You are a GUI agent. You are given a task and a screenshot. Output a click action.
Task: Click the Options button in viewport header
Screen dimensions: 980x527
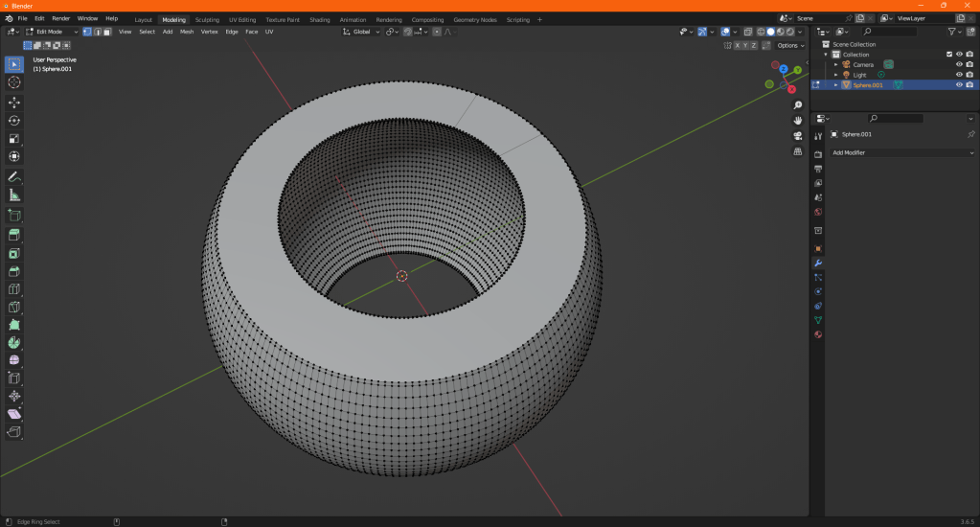(789, 45)
